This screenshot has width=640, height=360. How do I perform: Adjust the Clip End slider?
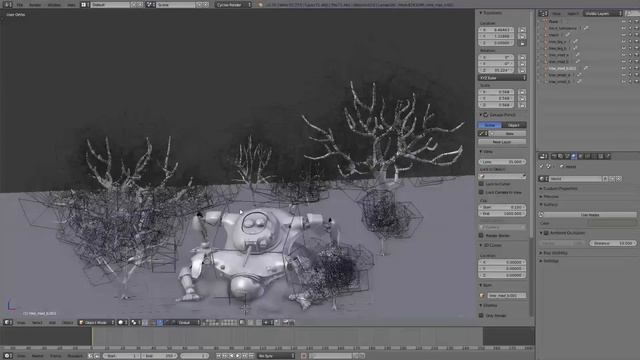click(502, 213)
